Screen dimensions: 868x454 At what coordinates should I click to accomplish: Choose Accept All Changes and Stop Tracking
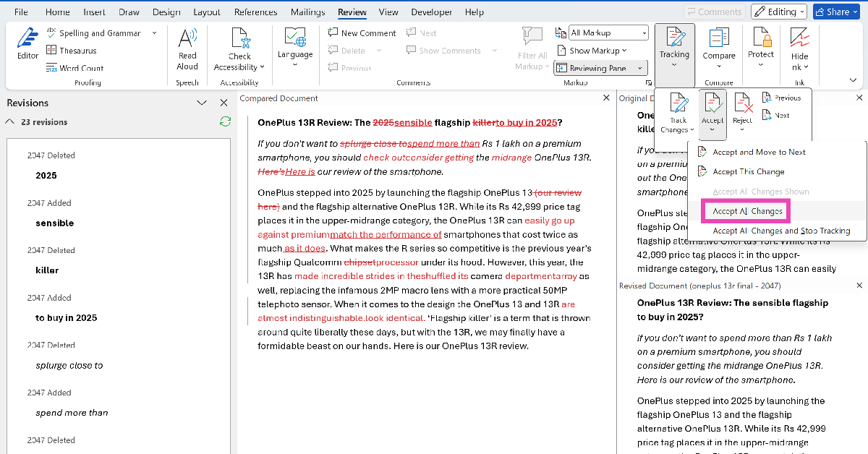(781, 231)
